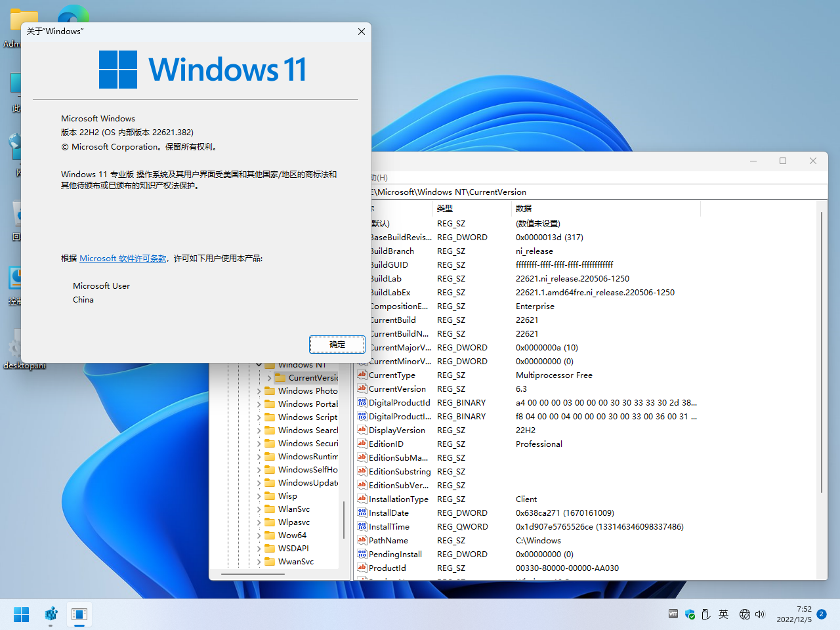
Task: Open the Help (H) menu in Registry Editor
Action: pos(379,177)
